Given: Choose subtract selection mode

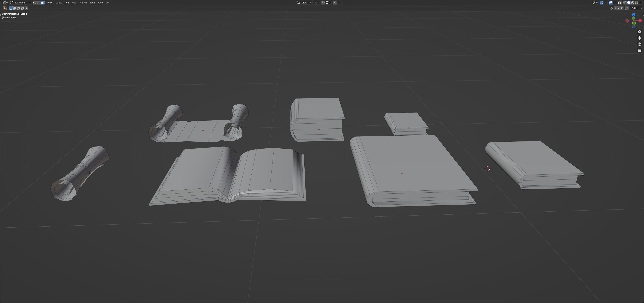Looking at the screenshot, I should click(x=19, y=8).
